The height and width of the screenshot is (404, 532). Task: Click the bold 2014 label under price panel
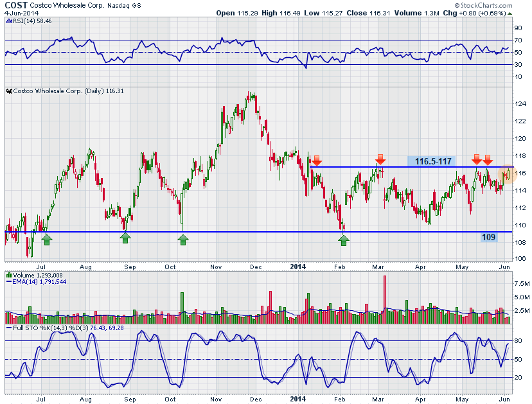(297, 267)
